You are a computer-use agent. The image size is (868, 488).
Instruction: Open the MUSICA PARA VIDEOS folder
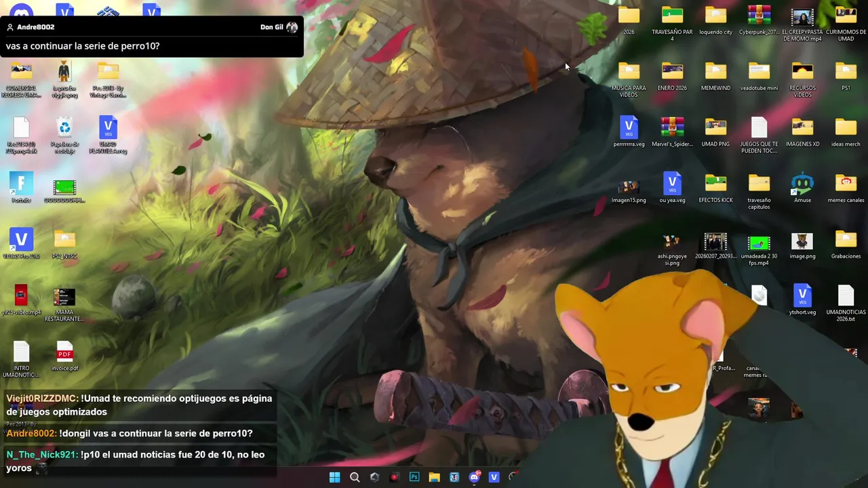click(x=629, y=79)
